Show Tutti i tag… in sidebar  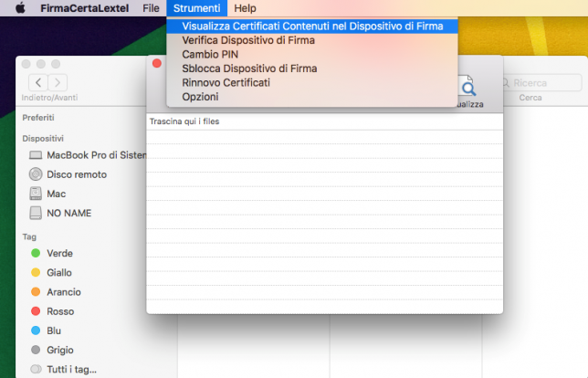[71, 370]
